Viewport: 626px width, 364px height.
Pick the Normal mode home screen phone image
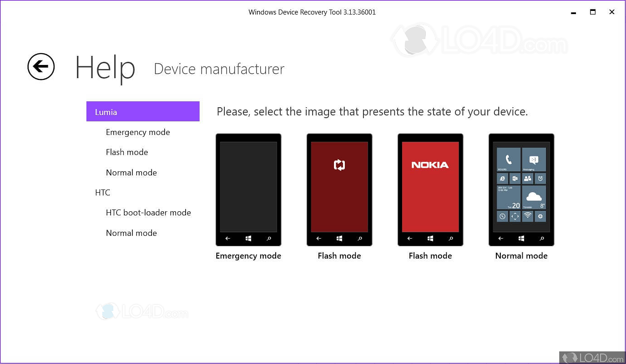coord(521,189)
